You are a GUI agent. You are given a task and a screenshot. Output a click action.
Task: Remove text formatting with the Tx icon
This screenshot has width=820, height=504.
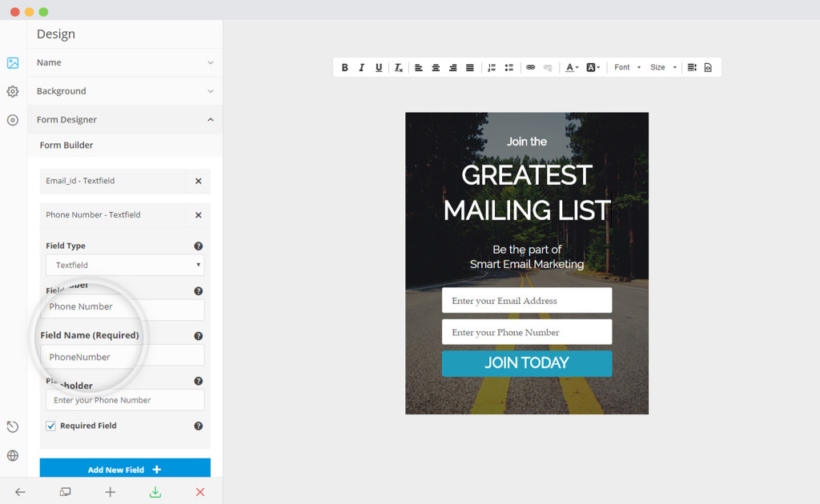tap(398, 67)
